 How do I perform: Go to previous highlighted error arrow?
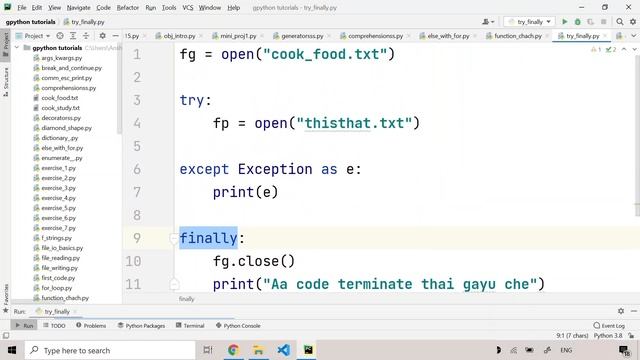tap(624, 49)
